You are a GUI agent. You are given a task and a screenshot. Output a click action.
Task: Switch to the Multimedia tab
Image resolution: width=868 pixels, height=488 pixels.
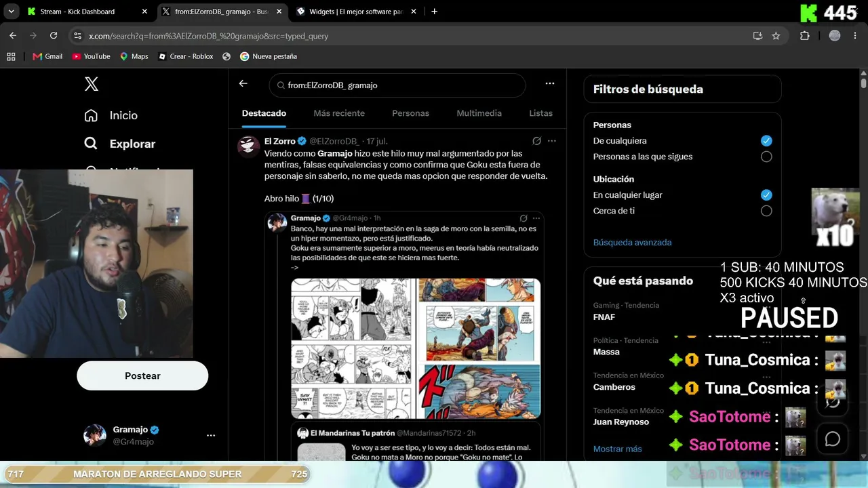[479, 113]
